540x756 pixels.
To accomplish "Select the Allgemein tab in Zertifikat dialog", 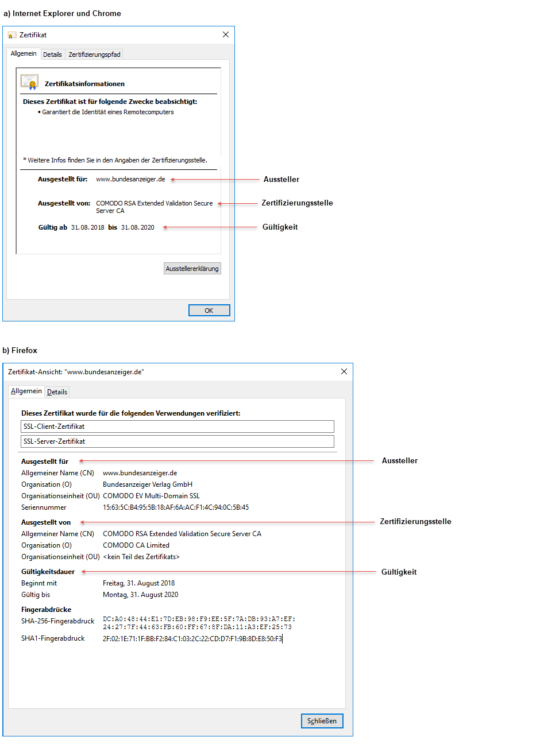I will [x=24, y=53].
